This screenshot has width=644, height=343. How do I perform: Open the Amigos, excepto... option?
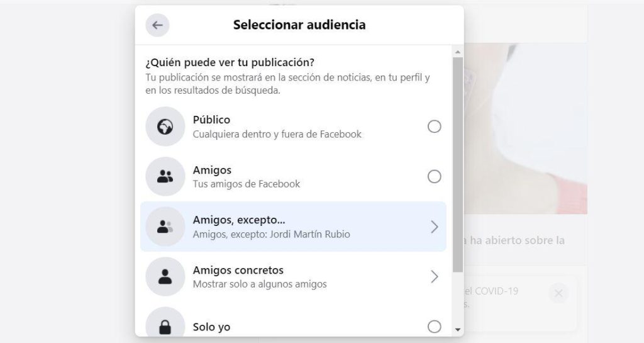(x=293, y=227)
